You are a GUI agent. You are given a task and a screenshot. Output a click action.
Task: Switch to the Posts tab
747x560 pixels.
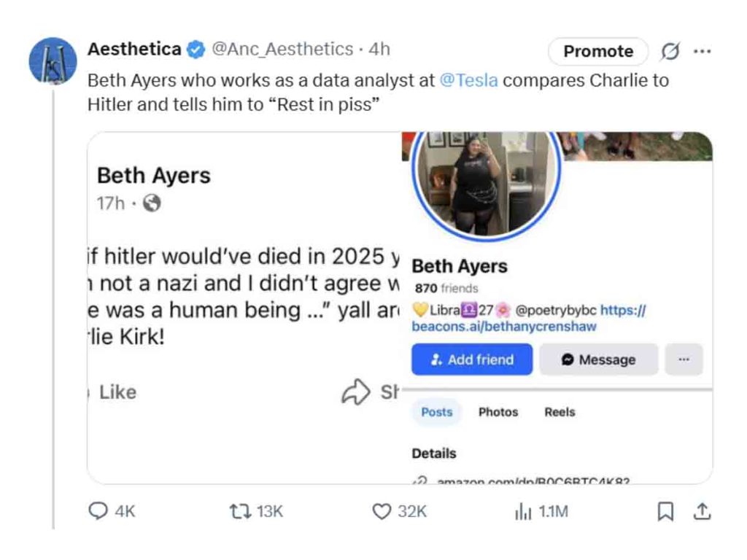(x=437, y=412)
